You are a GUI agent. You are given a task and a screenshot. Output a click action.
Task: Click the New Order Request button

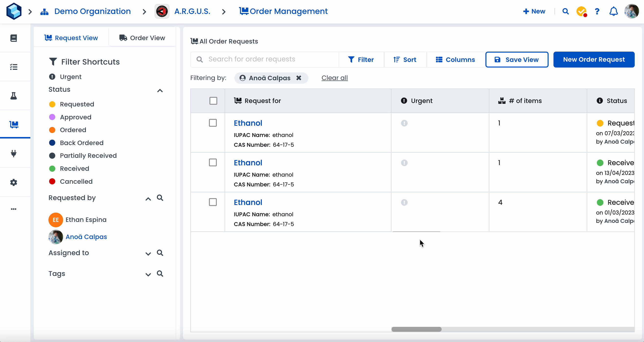(594, 59)
